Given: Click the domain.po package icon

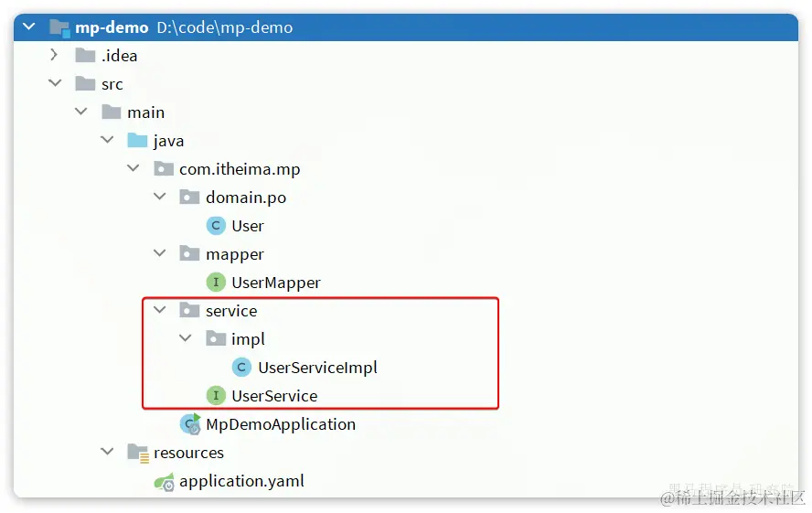Looking at the screenshot, I should point(189,198).
